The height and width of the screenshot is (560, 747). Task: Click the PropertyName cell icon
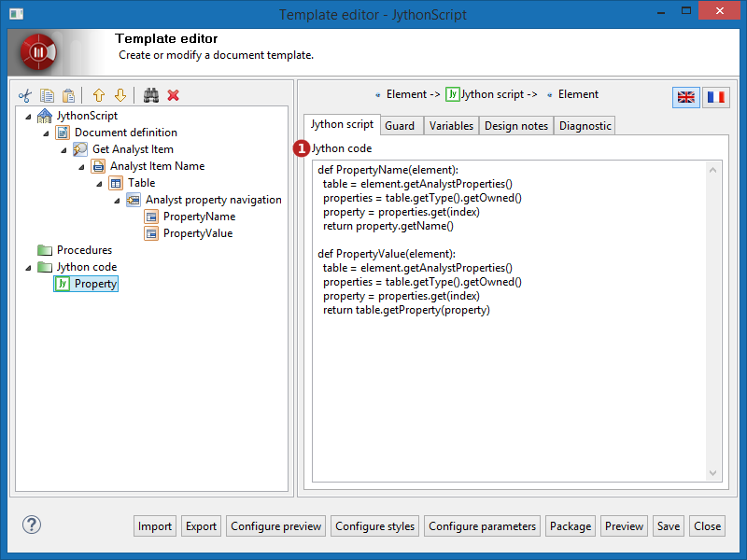(x=151, y=217)
